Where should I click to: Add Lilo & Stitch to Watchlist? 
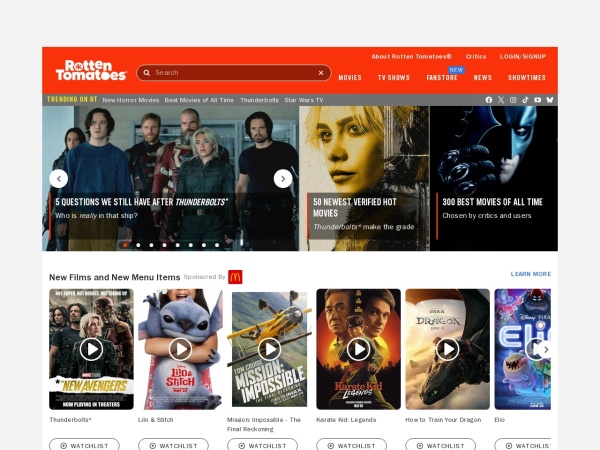173,445
